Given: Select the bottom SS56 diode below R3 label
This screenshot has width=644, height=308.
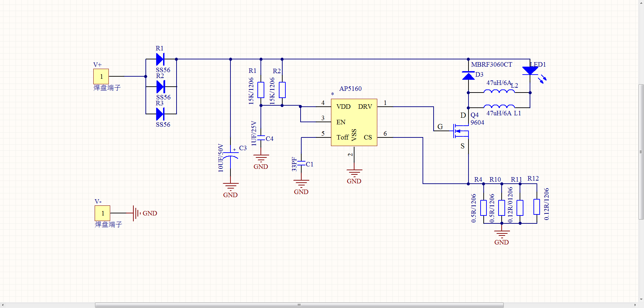Looking at the screenshot, I should click(x=160, y=114).
